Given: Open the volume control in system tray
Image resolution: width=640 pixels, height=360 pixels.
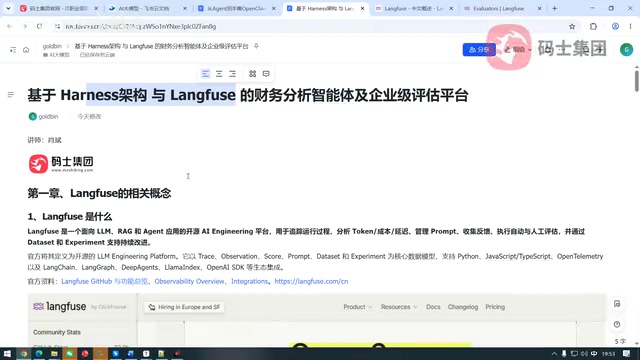Looking at the screenshot, I should (x=584, y=354).
